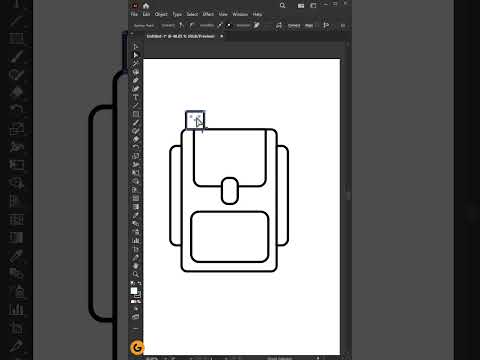Select the Gradient tool
Image resolution: width=480 pixels, height=360 pixels.
[136, 207]
